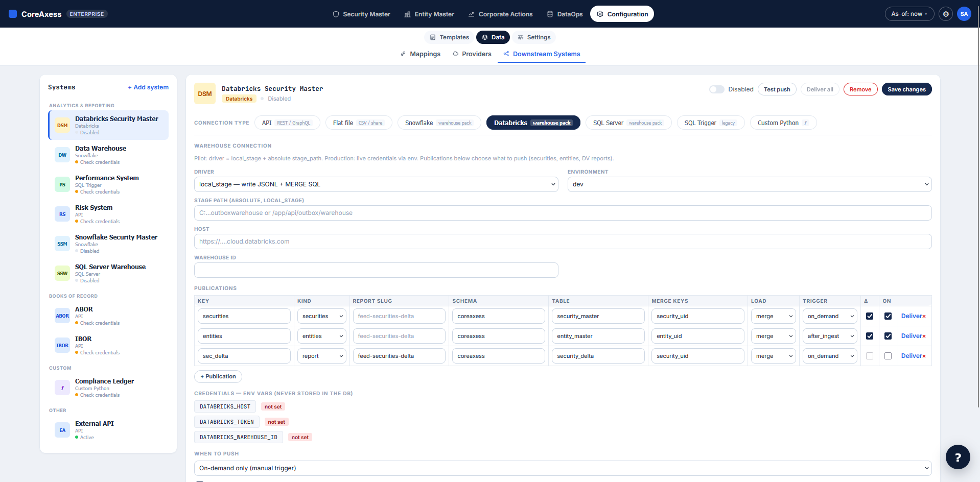This screenshot has height=482, width=980.
Task: Open the When to Push dropdown
Action: [x=563, y=468]
